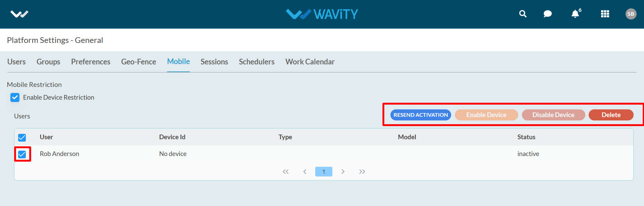Image resolution: width=644 pixels, height=206 pixels.
Task: Open the notifications bell
Action: [575, 14]
